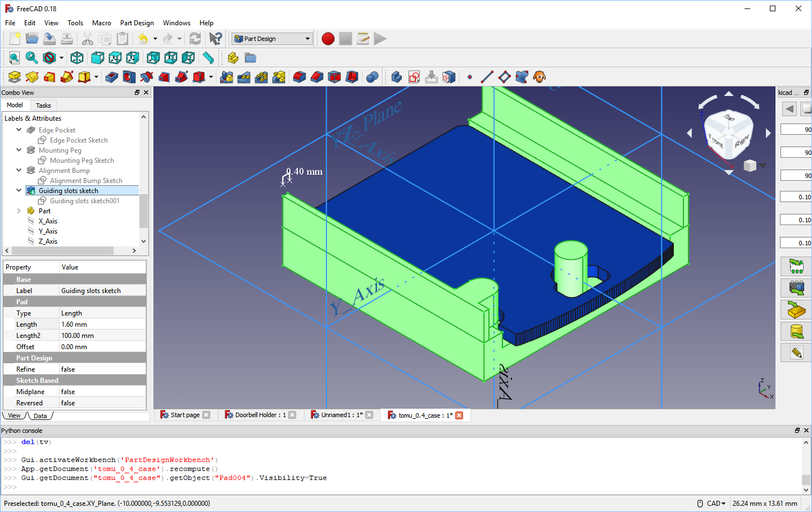Create a datum point
The height and width of the screenshot is (512, 812).
(x=470, y=77)
